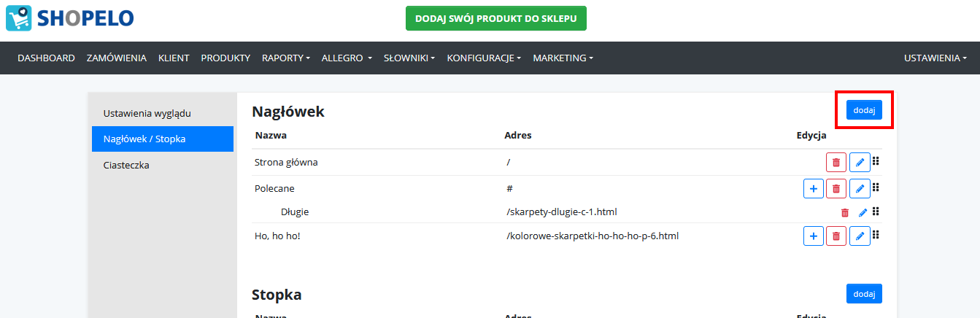Add a child item under Ho, ho ho!
The height and width of the screenshot is (318, 980).
pos(814,236)
